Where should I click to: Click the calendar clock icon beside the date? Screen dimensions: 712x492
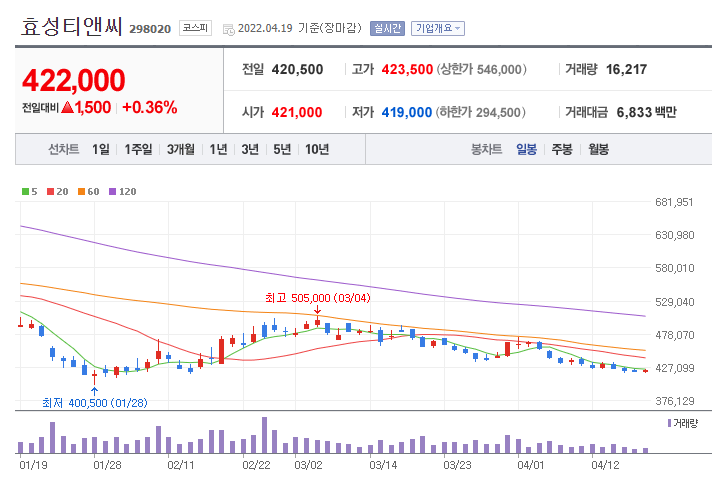[x=228, y=30]
